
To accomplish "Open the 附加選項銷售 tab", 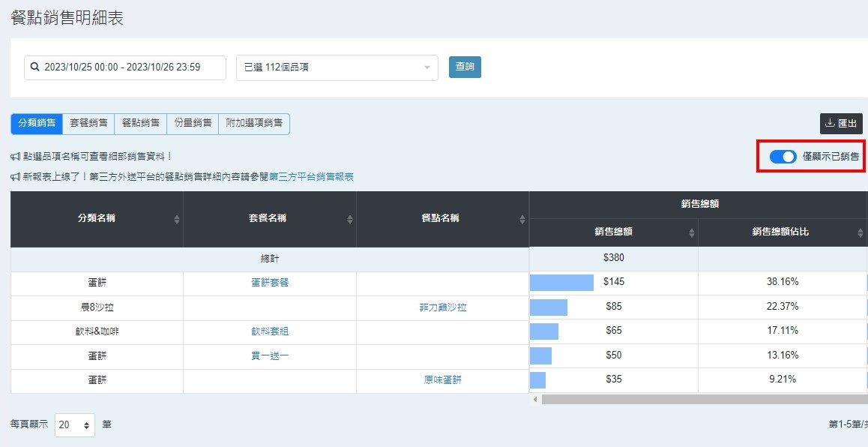I will [254, 124].
